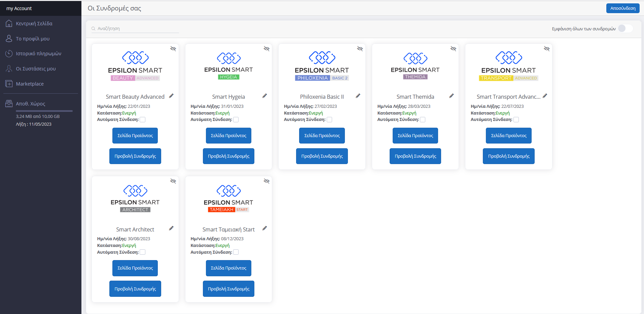
Task: Toggle Εμφάνιση όλων των συνδρομών switch
Action: (x=625, y=29)
